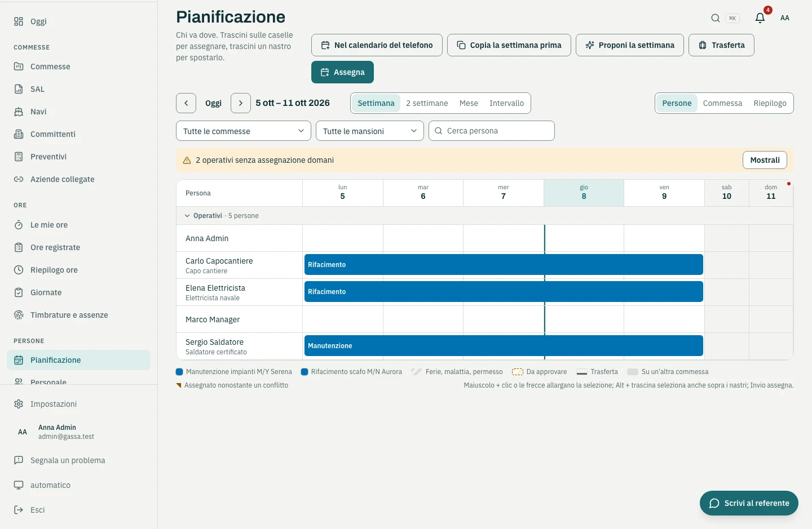Select the Settimana view tab
The height and width of the screenshot is (529, 812).
click(x=376, y=103)
